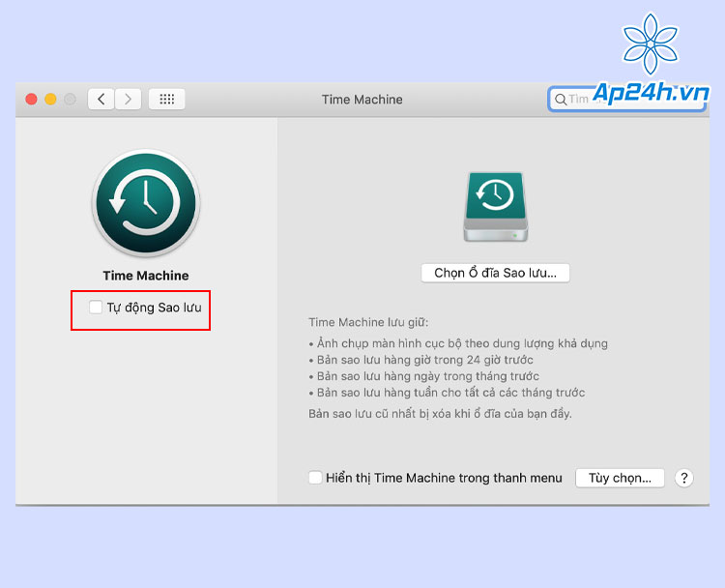Click 'Bản sao lưu cũ nhất bị xóa' sentence
The height and width of the screenshot is (588, 725).
[x=440, y=414]
